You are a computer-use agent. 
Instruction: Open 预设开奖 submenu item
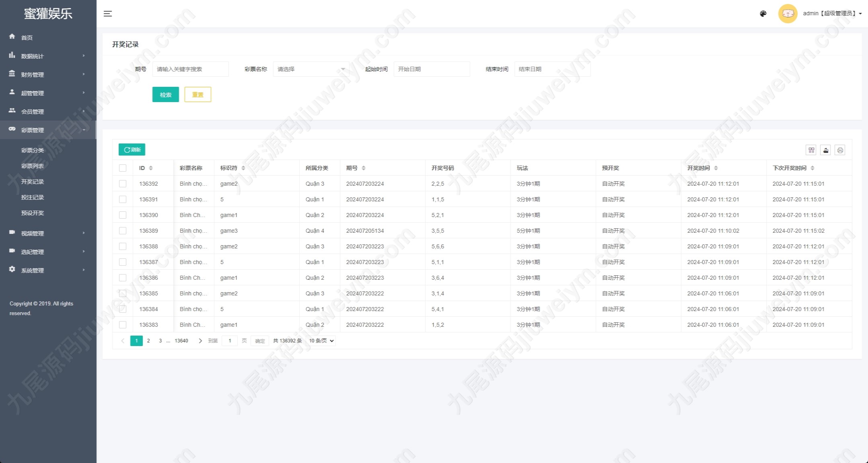pos(33,213)
